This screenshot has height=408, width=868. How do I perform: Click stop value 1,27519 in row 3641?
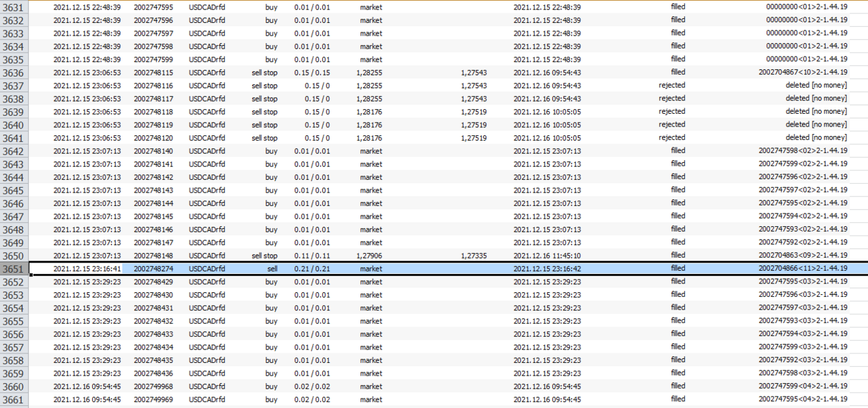pos(474,138)
